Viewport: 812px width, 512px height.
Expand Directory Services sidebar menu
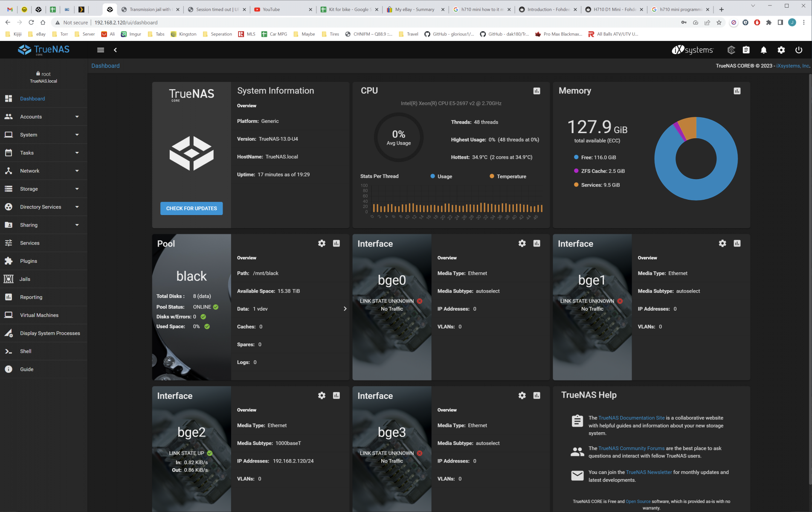[43, 207]
